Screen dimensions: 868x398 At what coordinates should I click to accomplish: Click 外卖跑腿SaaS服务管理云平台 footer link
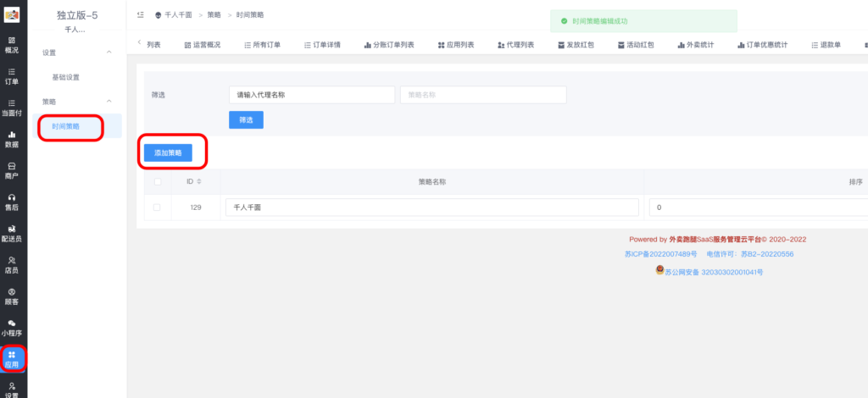(715, 240)
